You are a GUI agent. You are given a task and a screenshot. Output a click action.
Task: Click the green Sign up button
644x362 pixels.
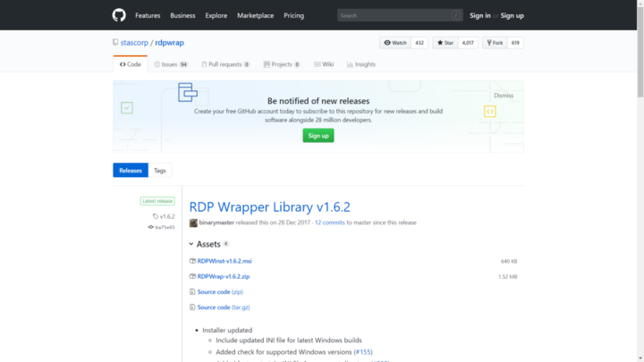[x=318, y=136]
